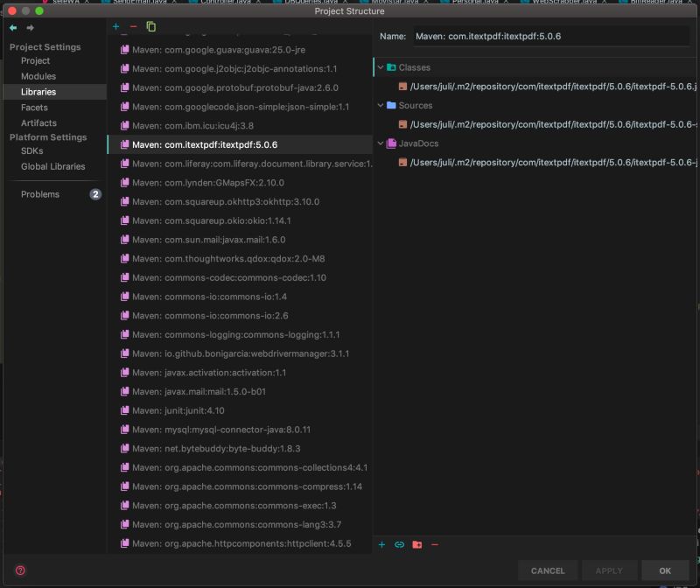Click the OK button

click(x=665, y=570)
